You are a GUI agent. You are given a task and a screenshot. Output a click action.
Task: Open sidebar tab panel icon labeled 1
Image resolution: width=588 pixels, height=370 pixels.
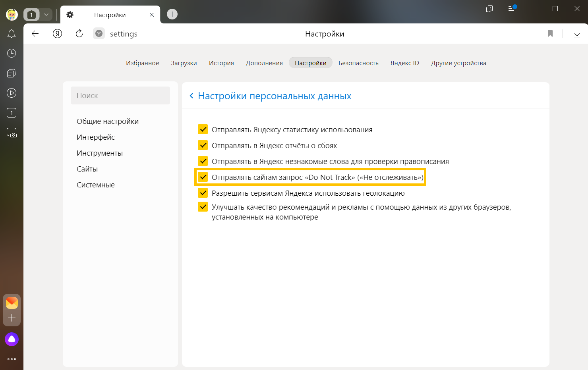[x=12, y=113]
